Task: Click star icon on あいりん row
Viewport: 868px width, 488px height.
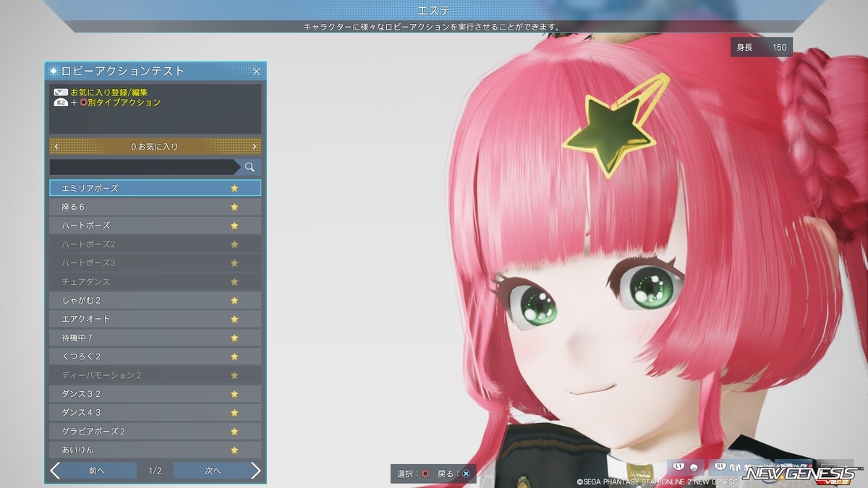Action: pyautogui.click(x=234, y=450)
